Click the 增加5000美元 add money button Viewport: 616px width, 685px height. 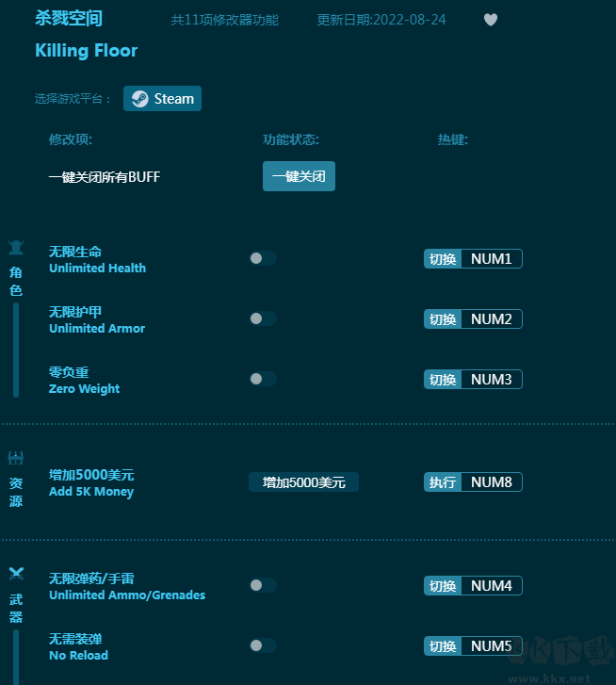[x=303, y=482]
